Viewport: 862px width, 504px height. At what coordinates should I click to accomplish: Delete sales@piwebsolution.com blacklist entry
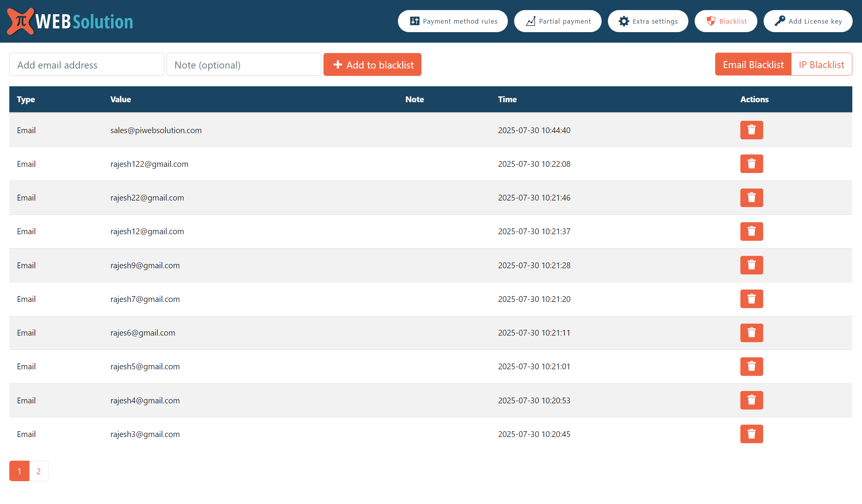point(751,130)
